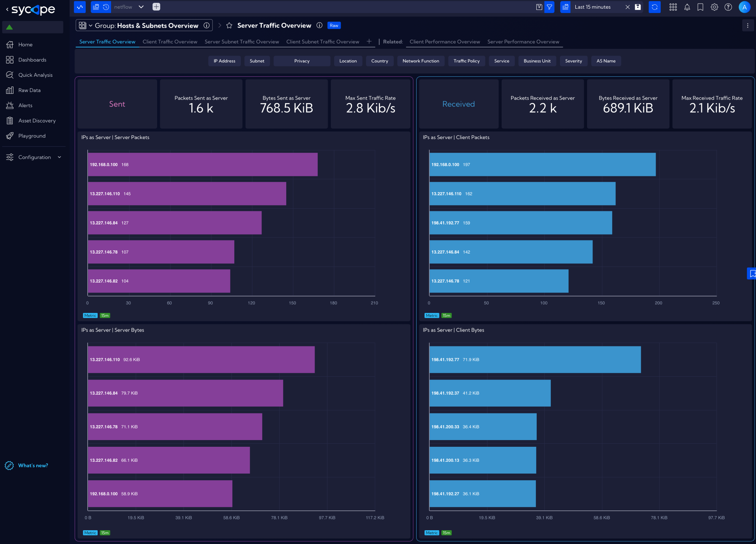The width and height of the screenshot is (756, 544).
Task: Open the settings gear icon
Action: tap(714, 7)
